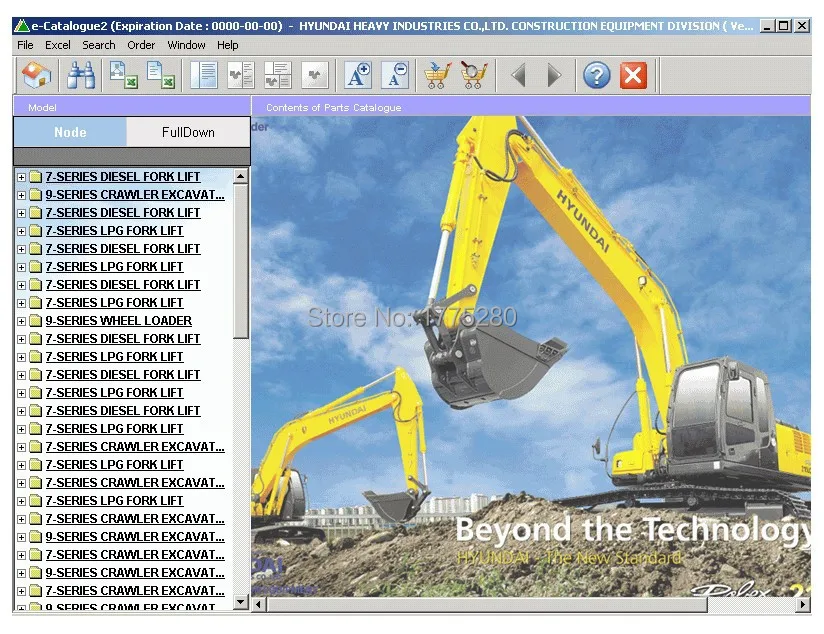The height and width of the screenshot is (634, 824).
Task: Select image over list layout icon
Action: [x=277, y=75]
